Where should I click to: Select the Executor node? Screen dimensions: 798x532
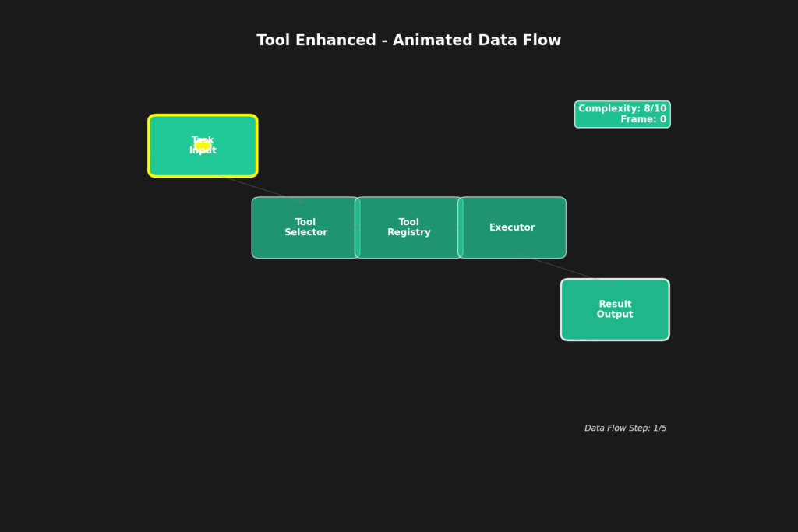pyautogui.click(x=512, y=227)
